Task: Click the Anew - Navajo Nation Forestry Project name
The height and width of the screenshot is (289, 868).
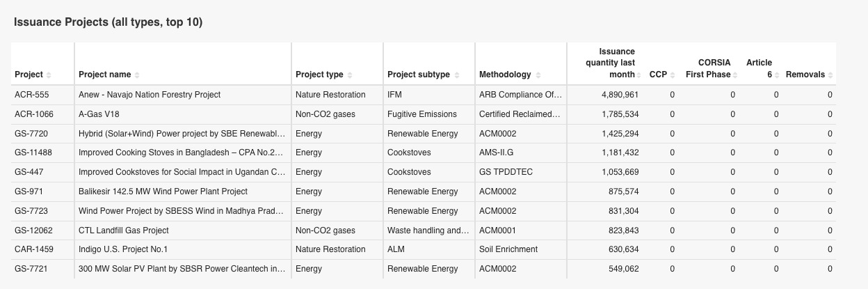Action: (150, 95)
